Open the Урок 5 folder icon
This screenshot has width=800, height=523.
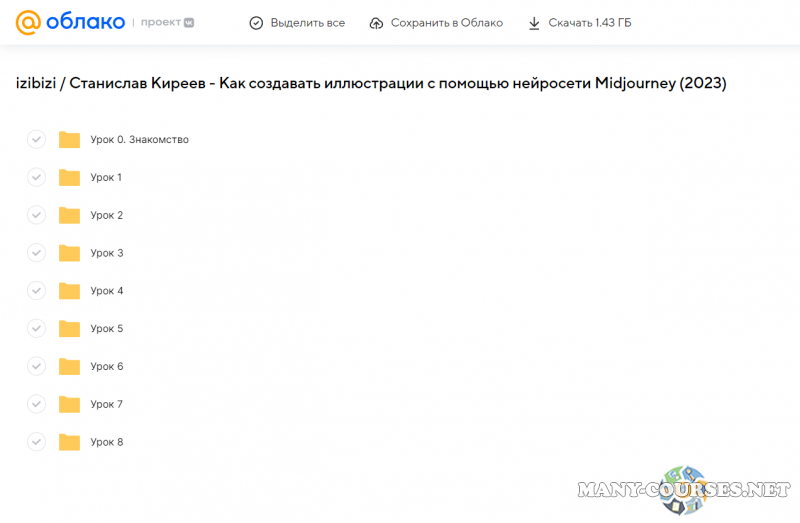pos(69,329)
